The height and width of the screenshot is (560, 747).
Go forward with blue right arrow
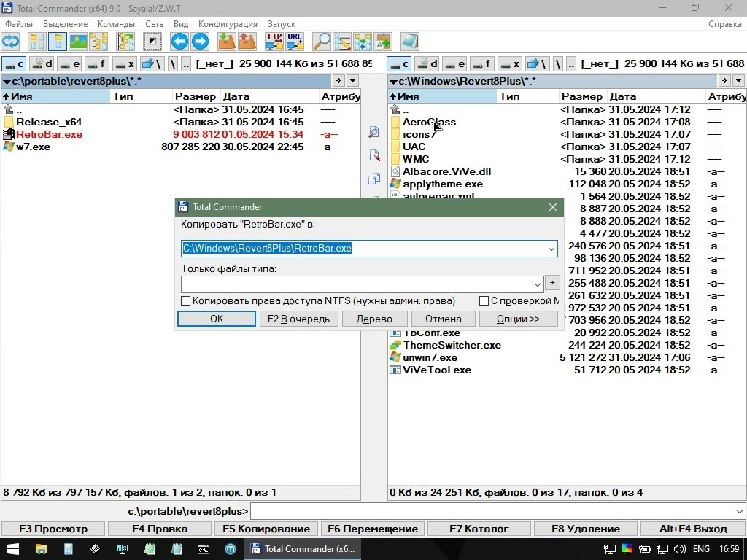click(x=200, y=42)
